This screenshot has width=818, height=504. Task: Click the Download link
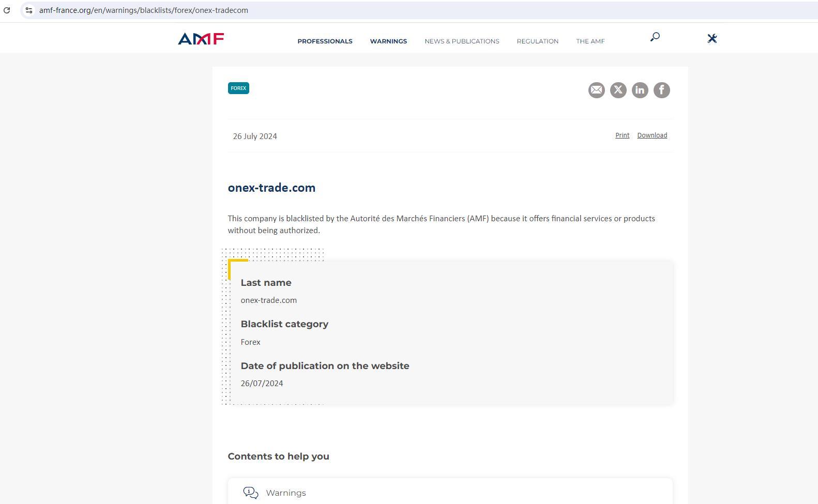coord(652,135)
